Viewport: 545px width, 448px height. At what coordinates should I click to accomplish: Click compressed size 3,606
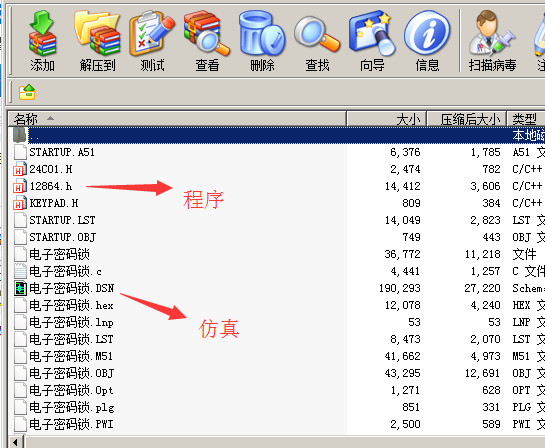point(485,186)
